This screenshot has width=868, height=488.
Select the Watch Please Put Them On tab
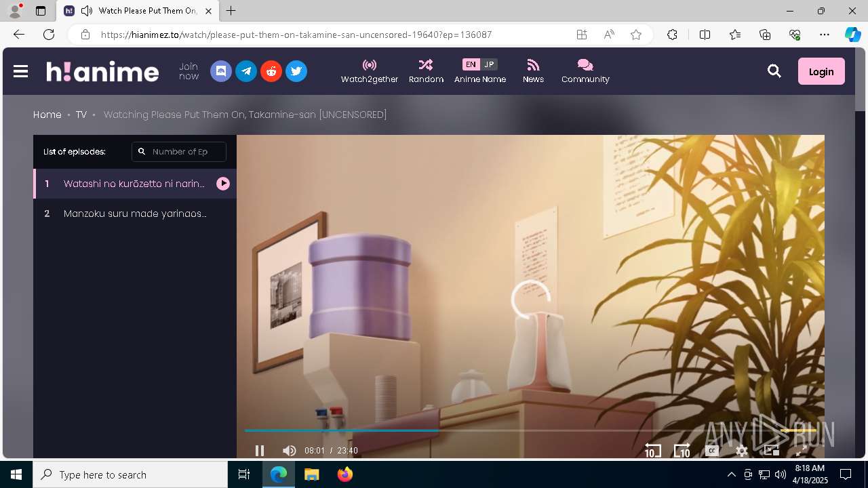(137, 11)
